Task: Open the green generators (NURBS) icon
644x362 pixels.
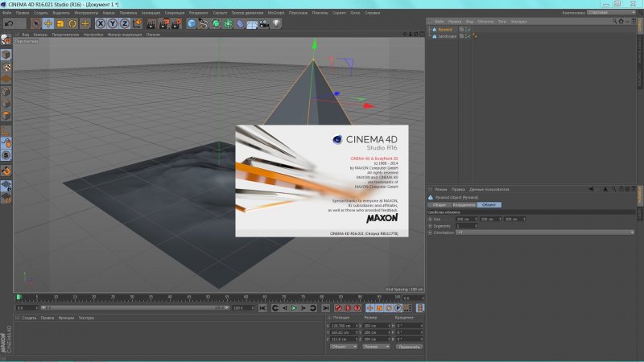Action: 216,24
